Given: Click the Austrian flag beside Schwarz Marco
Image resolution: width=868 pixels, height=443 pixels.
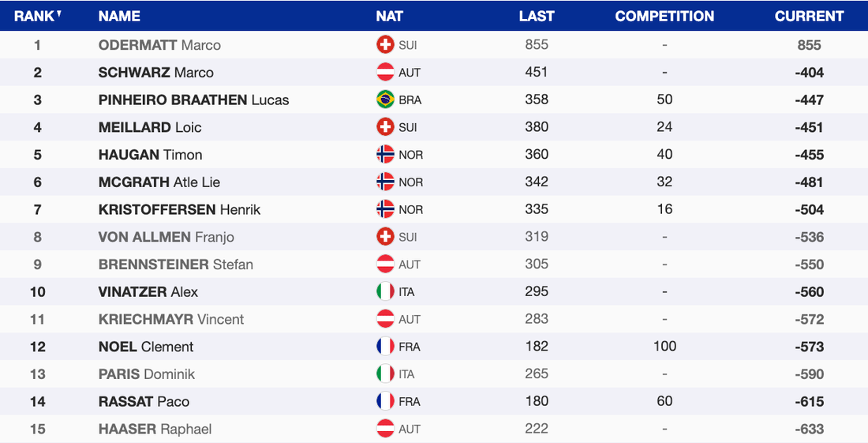Looking at the screenshot, I should tap(385, 73).
